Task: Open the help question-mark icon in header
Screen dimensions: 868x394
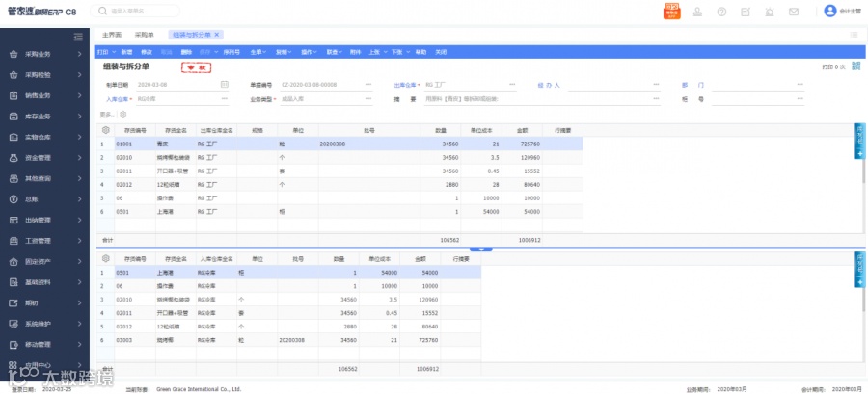Action: 721,12
